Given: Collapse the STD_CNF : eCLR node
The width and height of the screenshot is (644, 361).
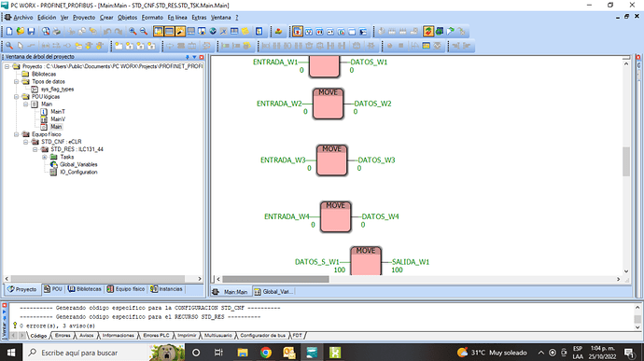Looking at the screenshot, I should pos(25,142).
